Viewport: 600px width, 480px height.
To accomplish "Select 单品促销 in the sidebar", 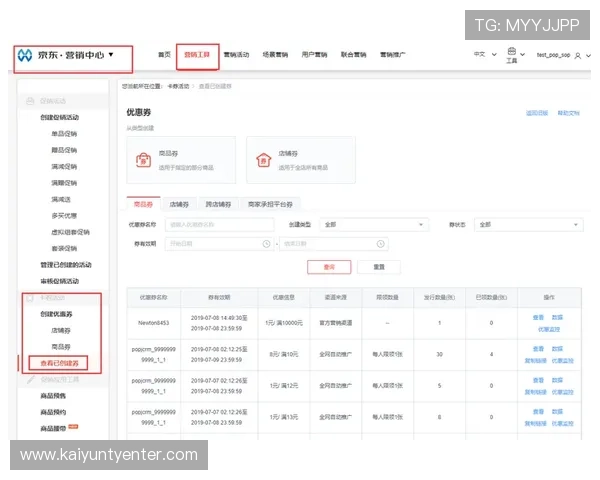I will pyautogui.click(x=64, y=134).
